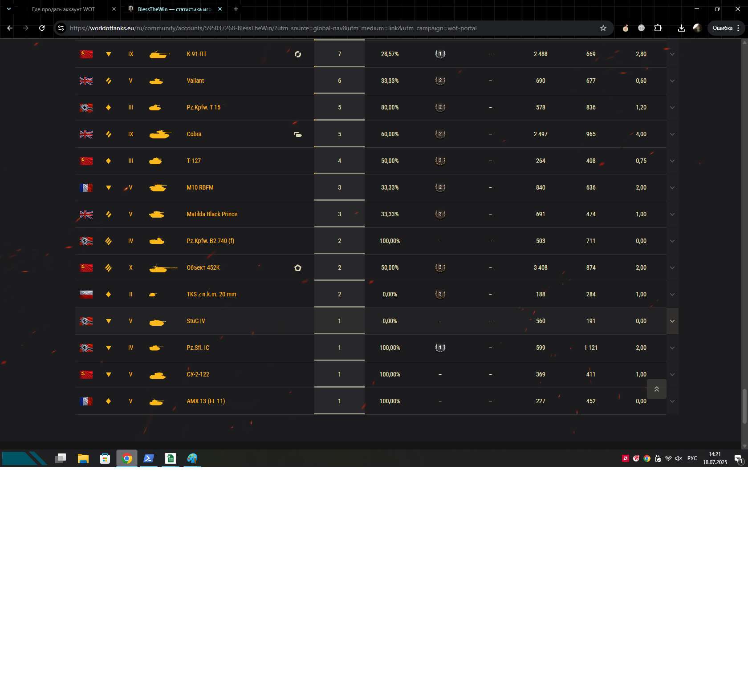The width and height of the screenshot is (748, 700).
Task: Expand the StuG IV row details
Action: (x=672, y=321)
